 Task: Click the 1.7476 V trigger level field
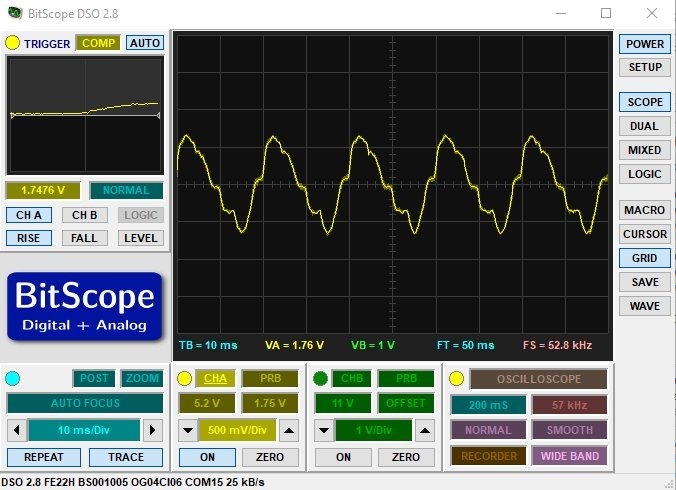pos(43,190)
